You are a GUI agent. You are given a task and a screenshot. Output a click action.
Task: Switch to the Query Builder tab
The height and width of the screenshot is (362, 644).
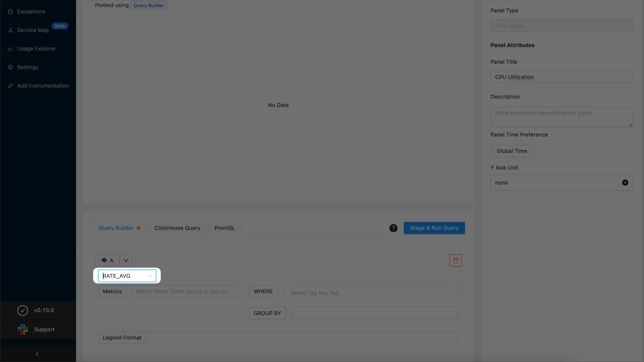pyautogui.click(x=119, y=228)
